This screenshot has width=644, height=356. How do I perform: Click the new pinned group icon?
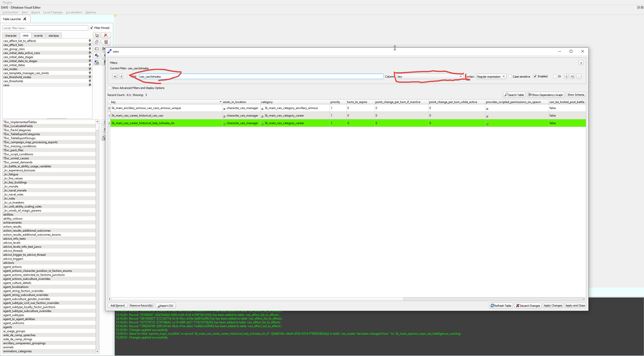click(x=97, y=35)
